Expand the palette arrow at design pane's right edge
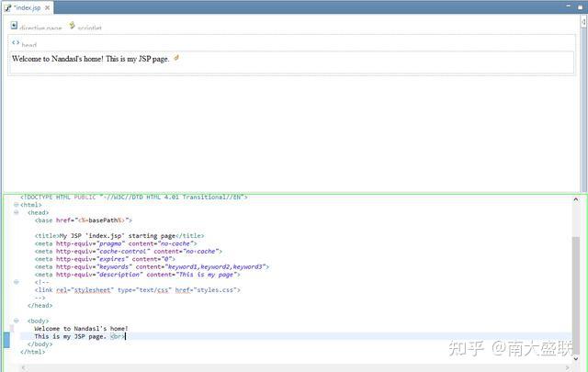 point(583,22)
